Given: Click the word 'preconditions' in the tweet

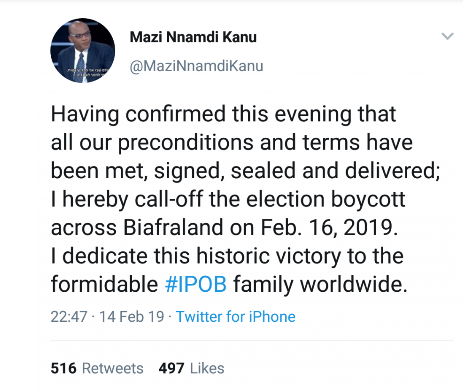Looking at the screenshot, I should click(186, 143).
